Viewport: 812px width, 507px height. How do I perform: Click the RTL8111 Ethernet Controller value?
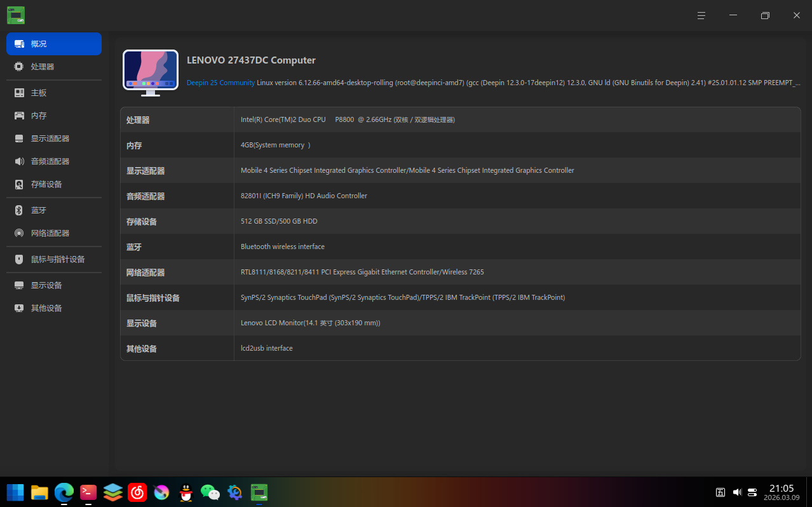pos(362,272)
